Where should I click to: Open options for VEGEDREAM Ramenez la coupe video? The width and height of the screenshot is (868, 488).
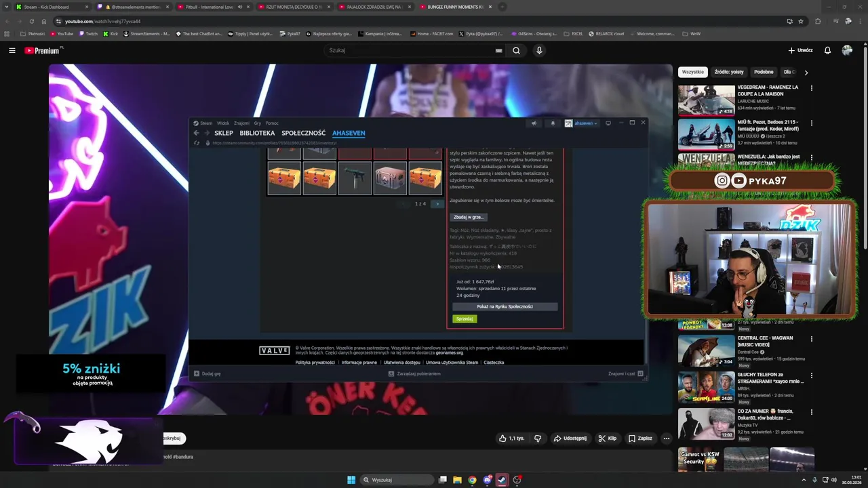812,87
